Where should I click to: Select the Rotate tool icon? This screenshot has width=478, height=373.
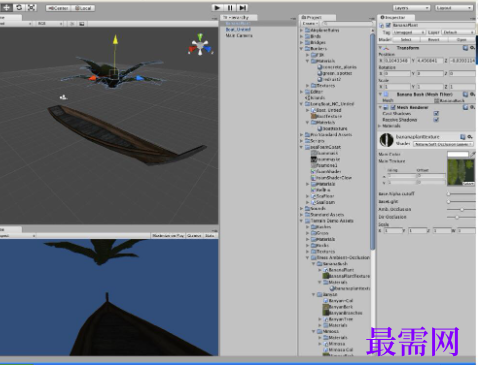[19, 7]
